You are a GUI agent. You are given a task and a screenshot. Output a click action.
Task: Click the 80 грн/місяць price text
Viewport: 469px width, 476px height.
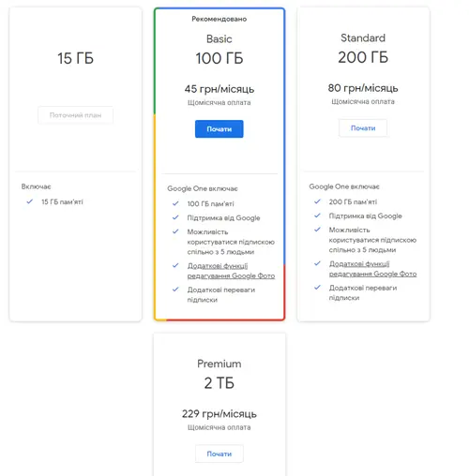coord(363,88)
